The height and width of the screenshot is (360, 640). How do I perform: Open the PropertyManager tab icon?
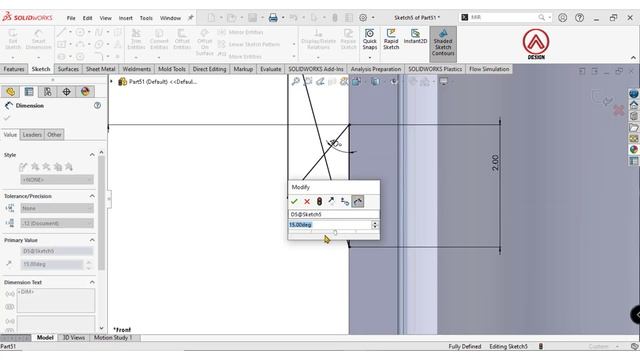click(x=29, y=91)
